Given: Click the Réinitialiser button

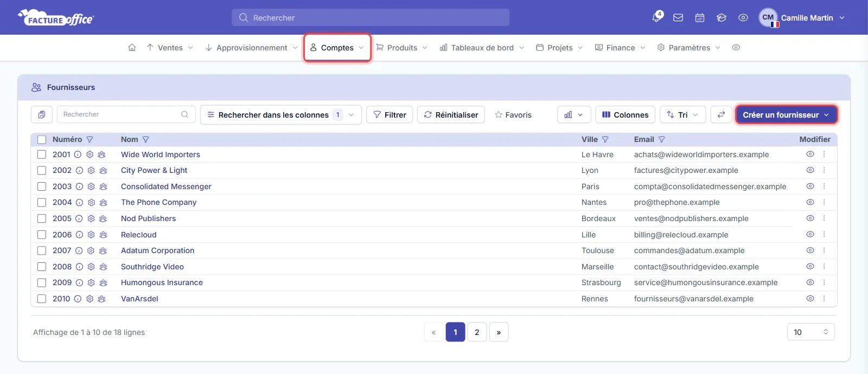Looking at the screenshot, I should (x=451, y=114).
